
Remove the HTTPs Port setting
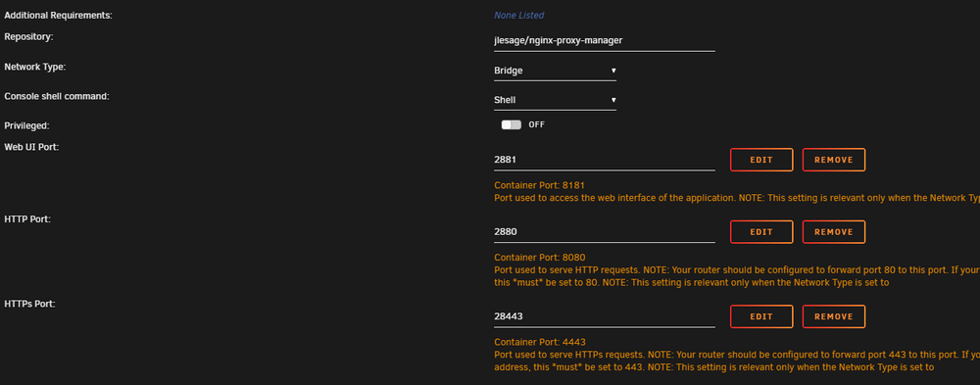(834, 316)
